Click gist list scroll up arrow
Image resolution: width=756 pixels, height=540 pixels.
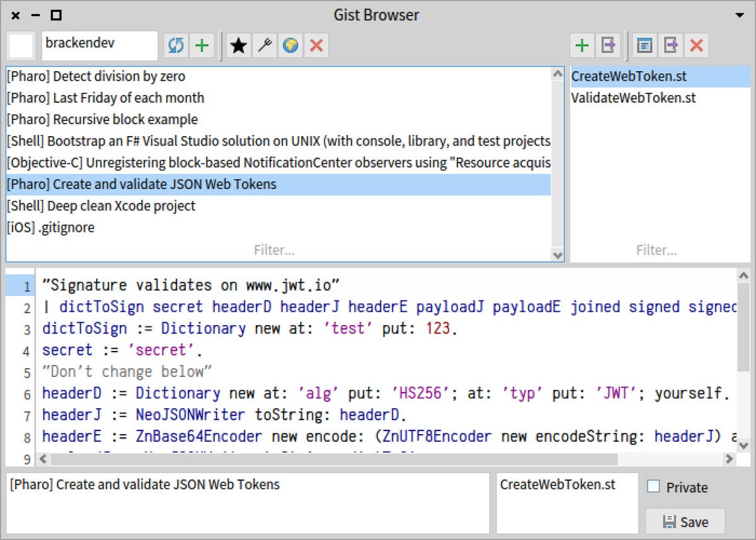(558, 74)
